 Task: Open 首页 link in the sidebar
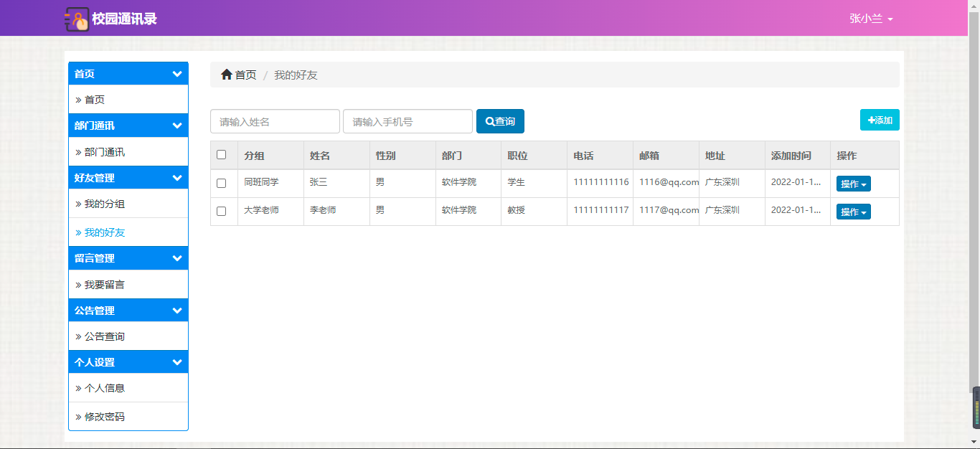coord(128,100)
